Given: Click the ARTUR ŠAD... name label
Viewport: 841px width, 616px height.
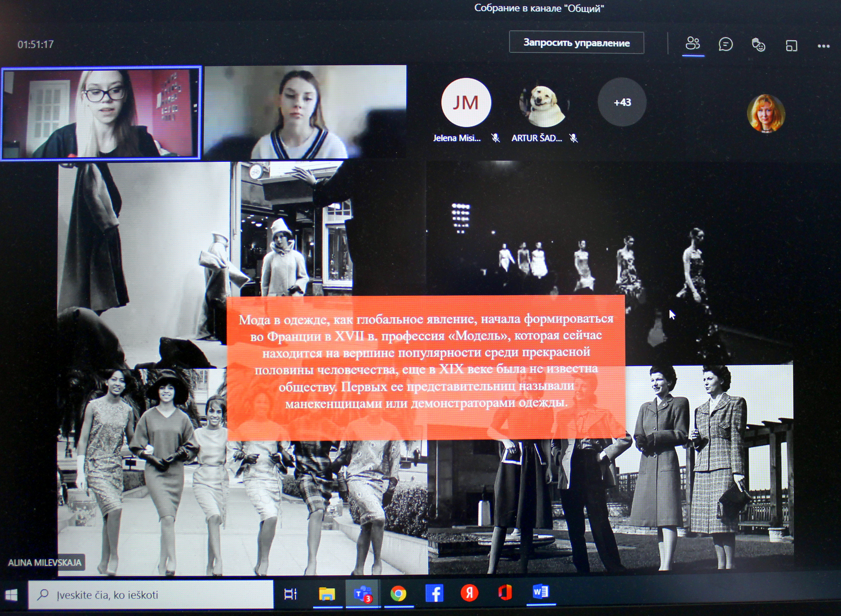Looking at the screenshot, I should [537, 138].
